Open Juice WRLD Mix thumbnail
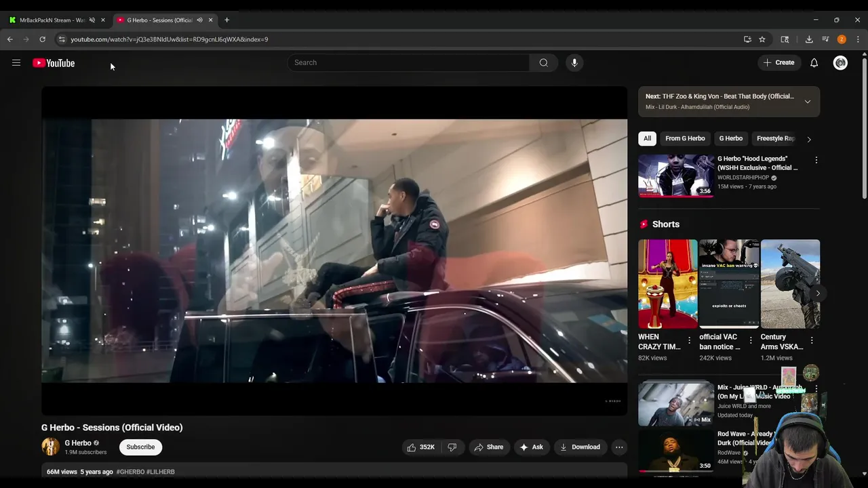 click(x=676, y=404)
